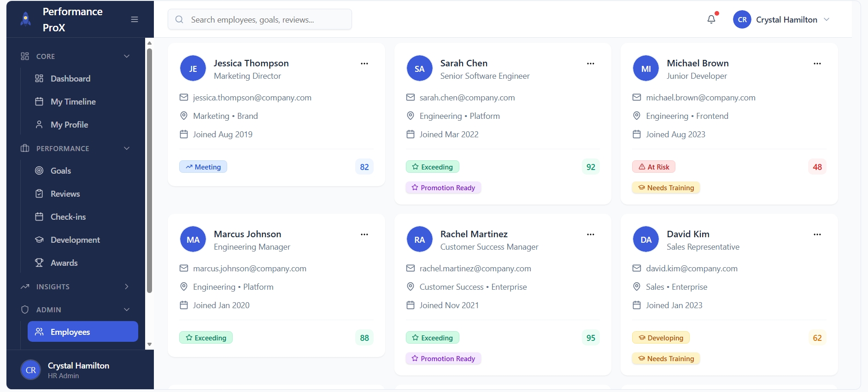The height and width of the screenshot is (392, 868).
Task: Click David Kim's Developing badge
Action: pyautogui.click(x=661, y=338)
